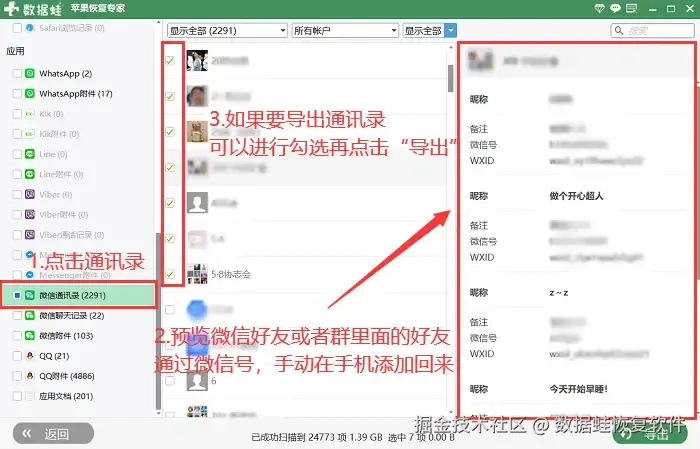This screenshot has height=449, width=700.
Task: Click the default avatar of contact 6
Action: click(x=197, y=381)
